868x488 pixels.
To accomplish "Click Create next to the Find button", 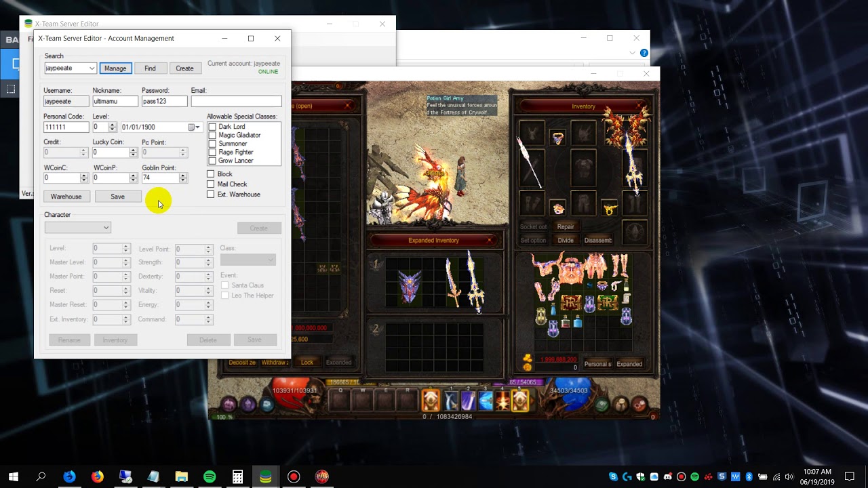I will 184,68.
